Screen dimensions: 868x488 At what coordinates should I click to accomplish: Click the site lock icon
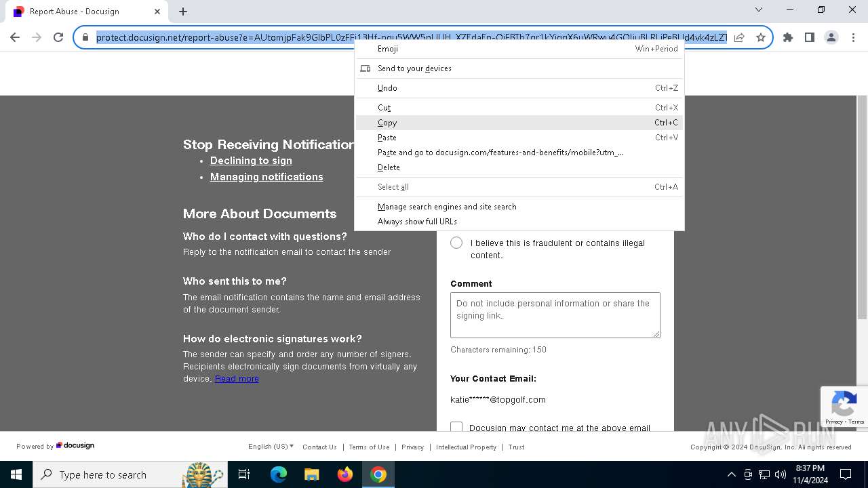tap(85, 37)
